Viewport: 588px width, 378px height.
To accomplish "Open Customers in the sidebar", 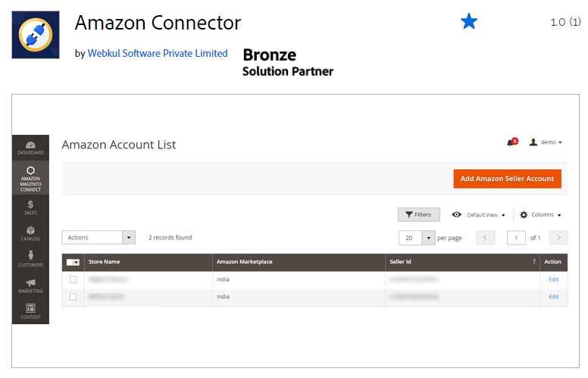I will (x=30, y=259).
